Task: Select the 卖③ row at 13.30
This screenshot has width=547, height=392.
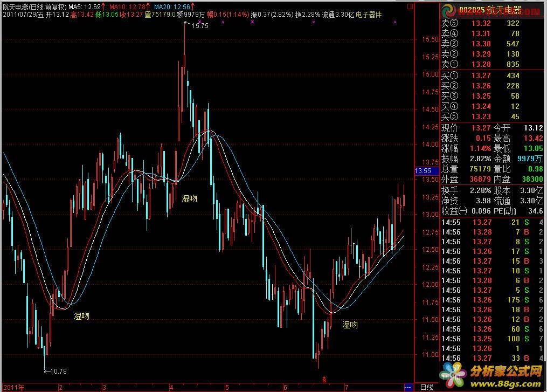Action: click(x=492, y=44)
